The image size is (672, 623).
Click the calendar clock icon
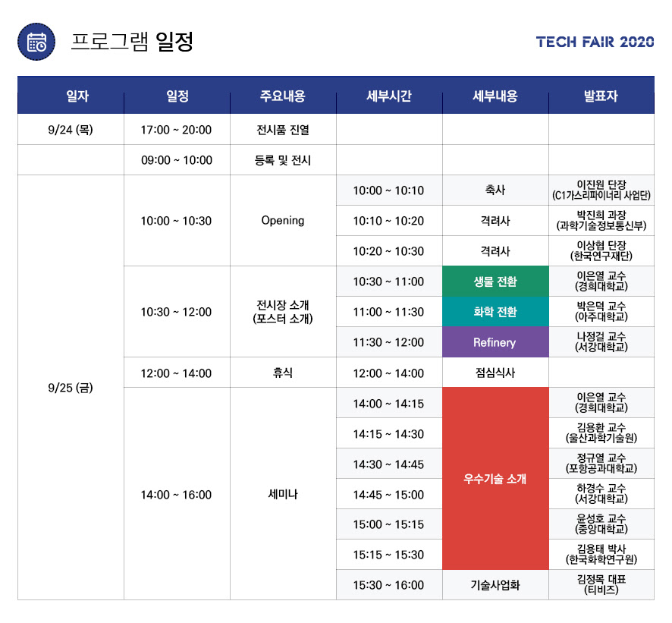point(36,42)
